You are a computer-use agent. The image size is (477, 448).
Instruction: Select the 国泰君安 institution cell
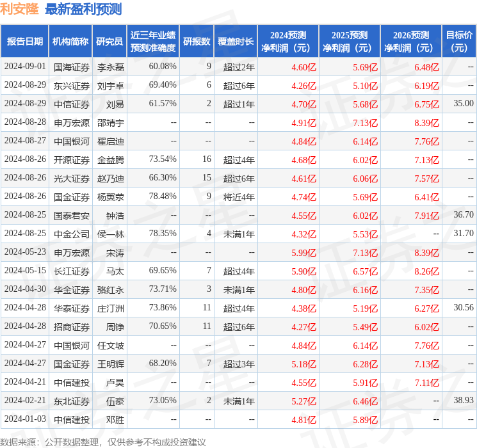coord(72,216)
